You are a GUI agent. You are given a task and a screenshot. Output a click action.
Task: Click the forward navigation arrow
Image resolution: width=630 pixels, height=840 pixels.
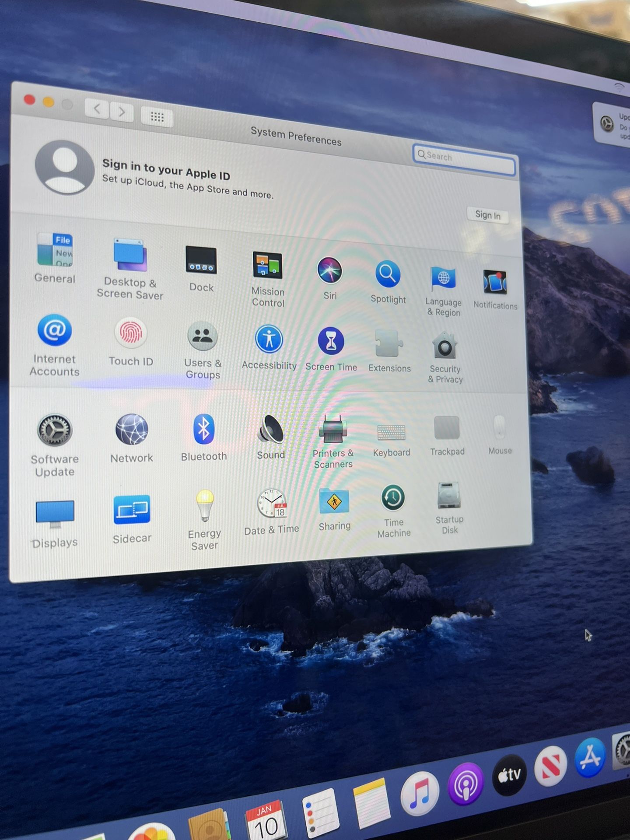click(122, 112)
